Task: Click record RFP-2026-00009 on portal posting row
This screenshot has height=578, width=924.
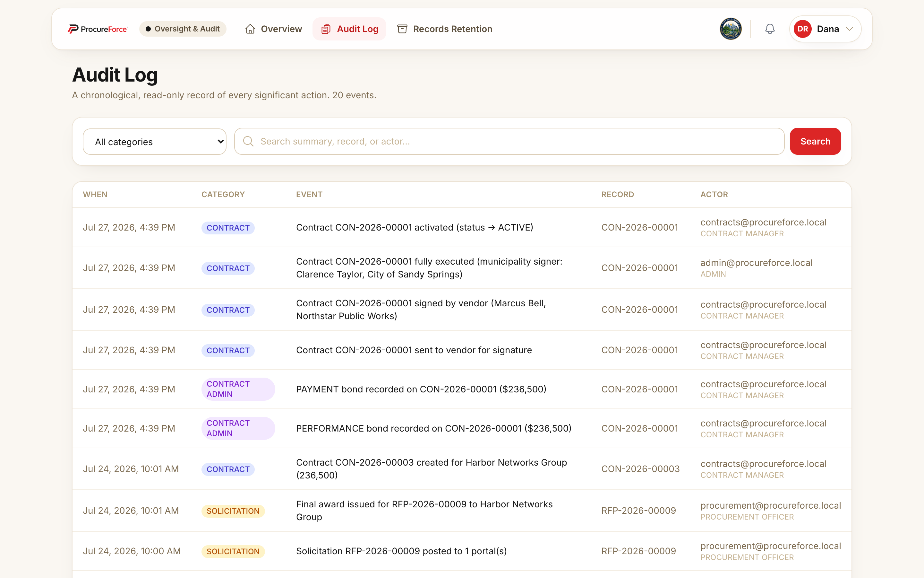Action: tap(638, 551)
